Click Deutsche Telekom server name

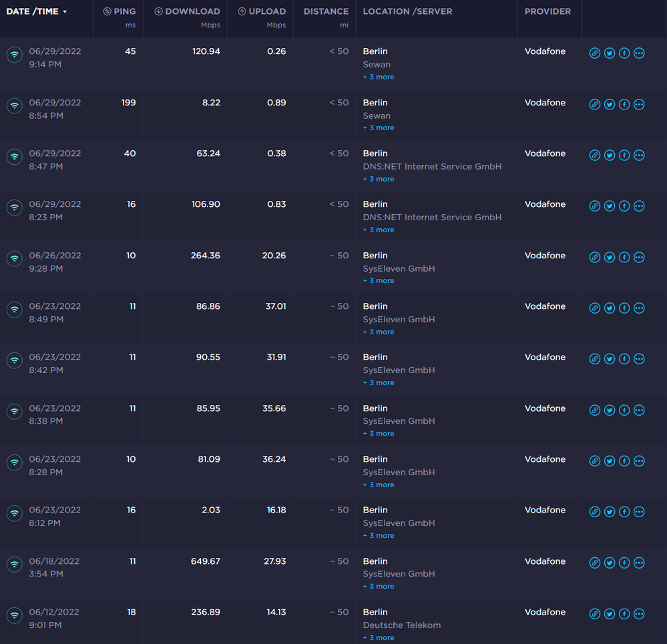(401, 625)
